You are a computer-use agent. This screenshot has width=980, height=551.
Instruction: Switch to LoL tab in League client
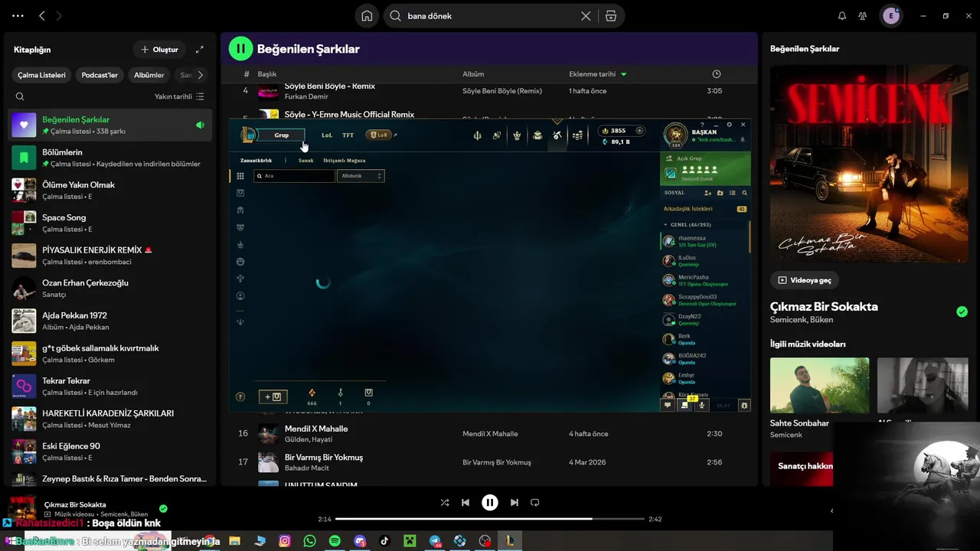327,135
